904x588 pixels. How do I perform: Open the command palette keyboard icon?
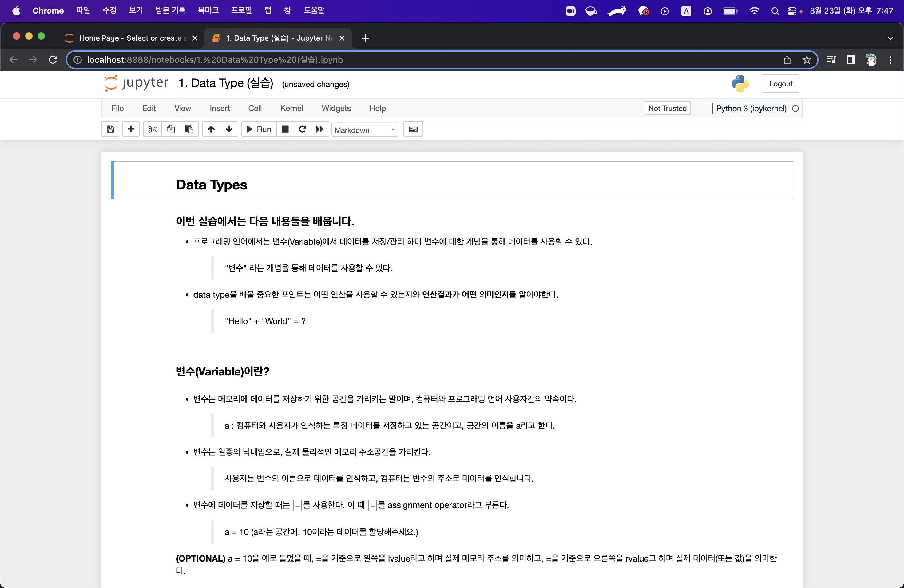click(x=413, y=129)
